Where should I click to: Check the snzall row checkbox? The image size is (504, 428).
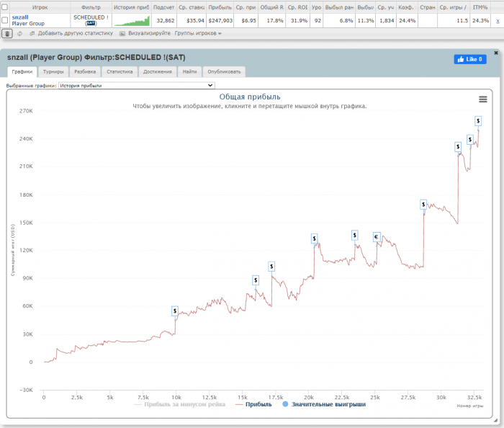(4, 20)
